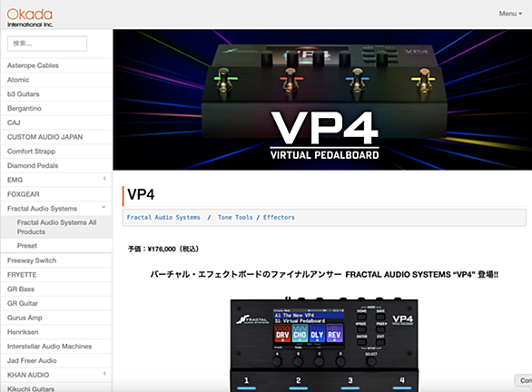Image resolution: width=532 pixels, height=392 pixels.
Task: Open Comfort Strapp brand page
Action: (31, 152)
